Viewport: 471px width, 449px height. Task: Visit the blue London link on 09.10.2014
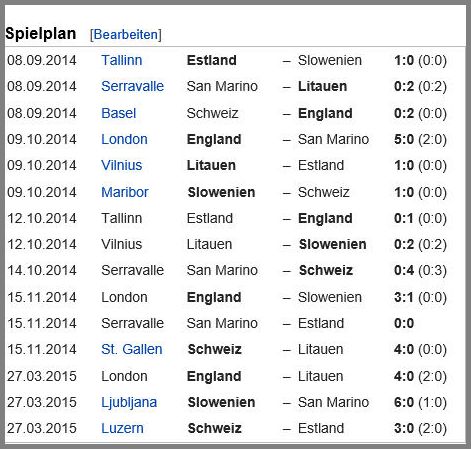tap(124, 139)
